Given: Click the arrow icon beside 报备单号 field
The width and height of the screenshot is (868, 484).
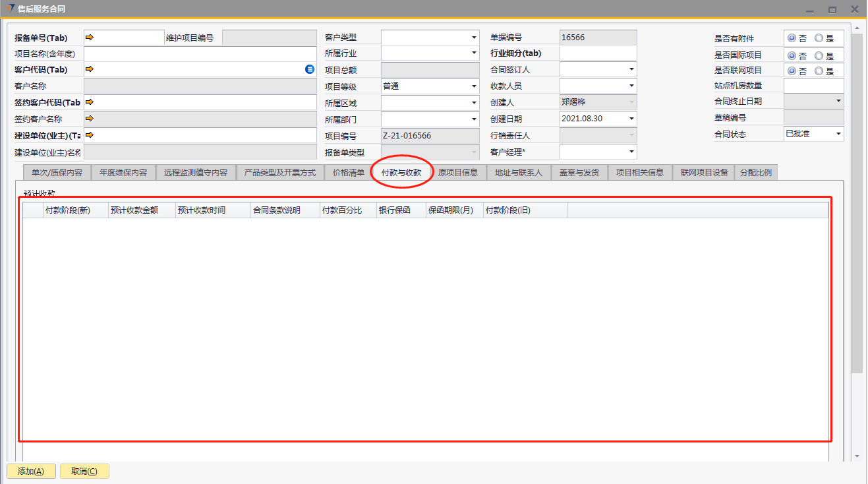Looking at the screenshot, I should click(x=90, y=38).
